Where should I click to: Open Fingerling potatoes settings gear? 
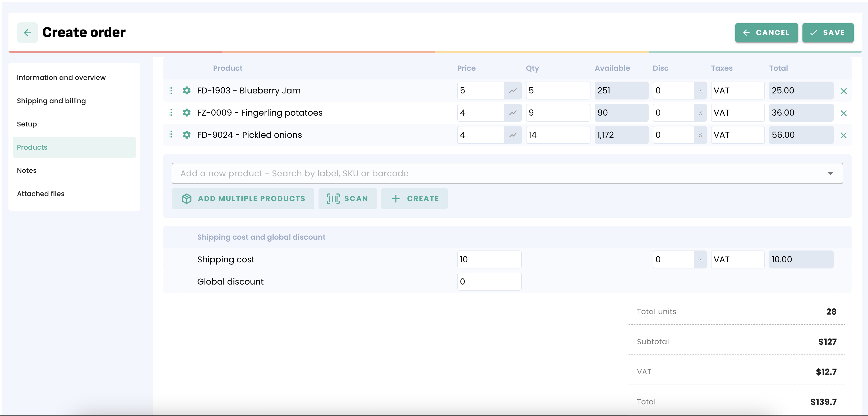[x=186, y=113]
